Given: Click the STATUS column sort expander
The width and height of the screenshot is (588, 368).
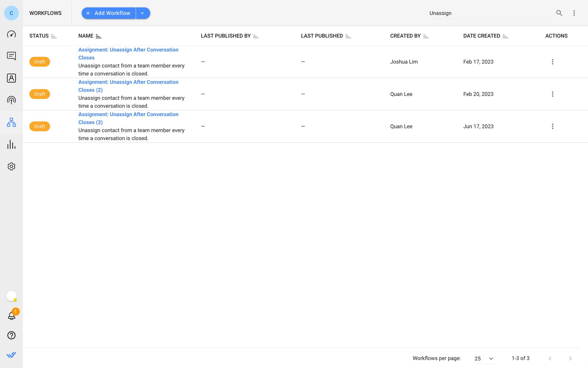Looking at the screenshot, I should click(x=54, y=36).
